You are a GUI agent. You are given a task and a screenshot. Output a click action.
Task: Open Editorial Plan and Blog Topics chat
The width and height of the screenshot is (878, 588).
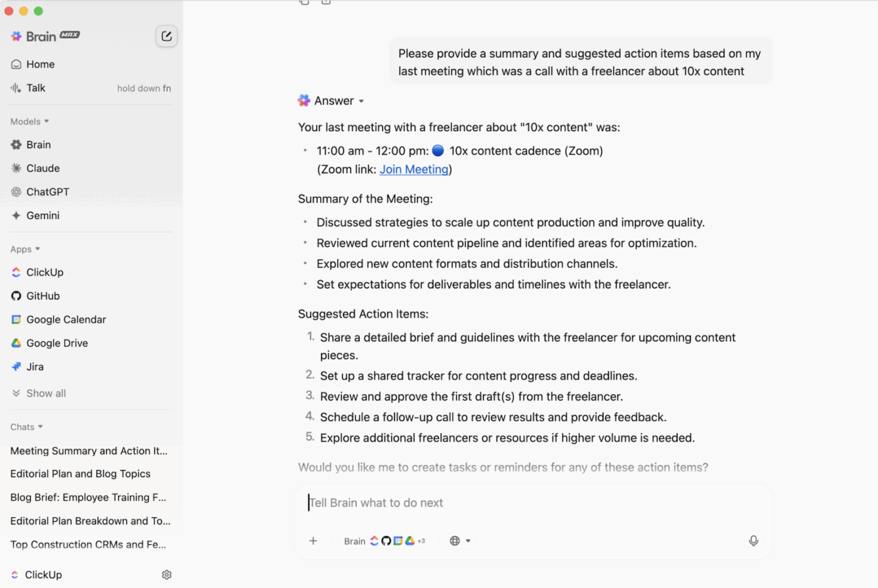80,474
